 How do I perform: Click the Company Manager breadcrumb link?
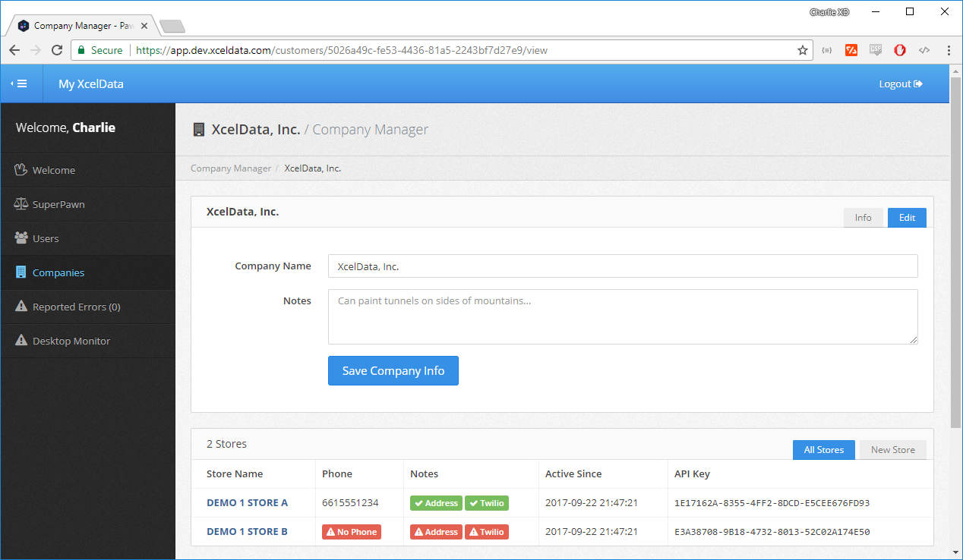click(231, 168)
